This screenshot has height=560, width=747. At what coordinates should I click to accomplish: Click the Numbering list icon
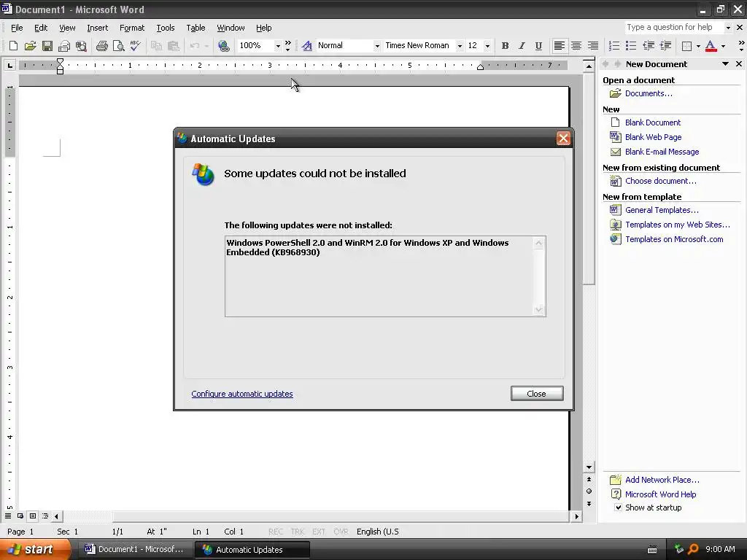pos(614,46)
